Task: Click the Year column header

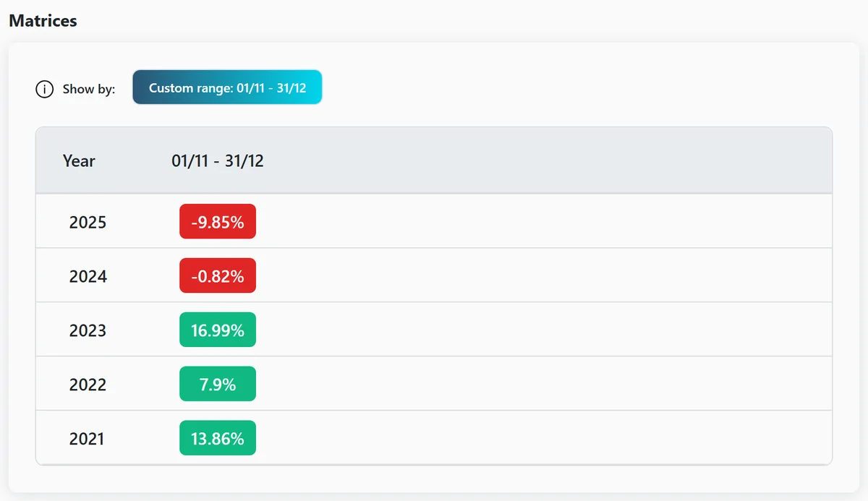Action: 79,160
